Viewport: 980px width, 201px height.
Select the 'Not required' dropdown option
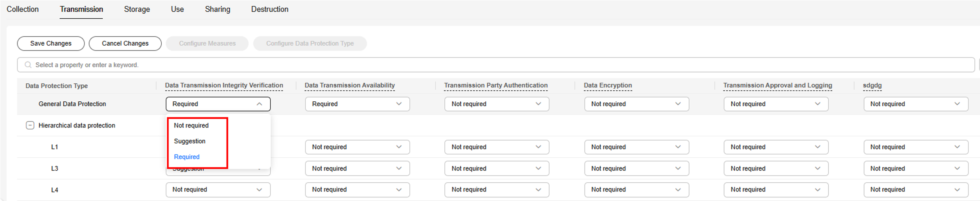click(x=191, y=126)
